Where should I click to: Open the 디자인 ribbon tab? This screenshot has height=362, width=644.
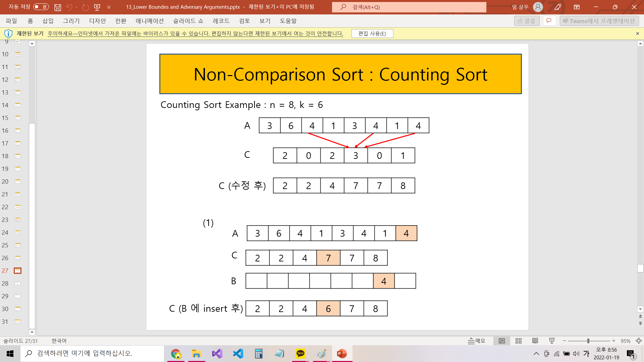[97, 21]
